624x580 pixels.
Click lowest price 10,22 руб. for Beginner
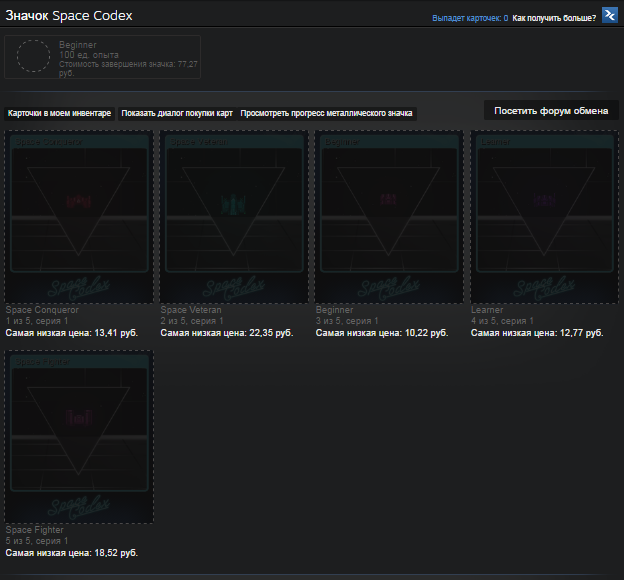(x=382, y=333)
